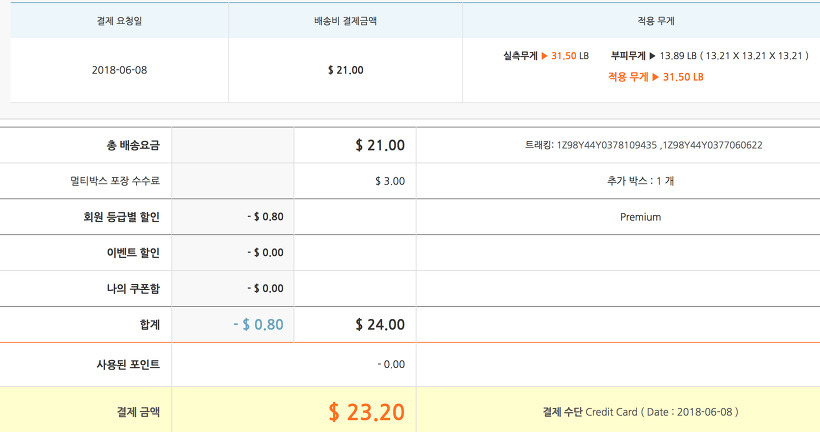Click the orange arrow beside 실측무게
The width and height of the screenshot is (820, 432).
(x=545, y=56)
